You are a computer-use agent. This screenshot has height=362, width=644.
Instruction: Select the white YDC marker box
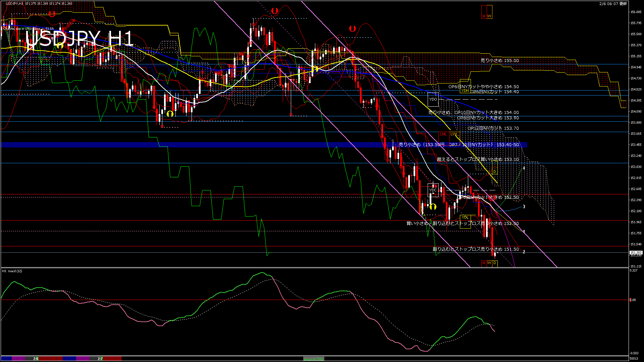click(433, 190)
